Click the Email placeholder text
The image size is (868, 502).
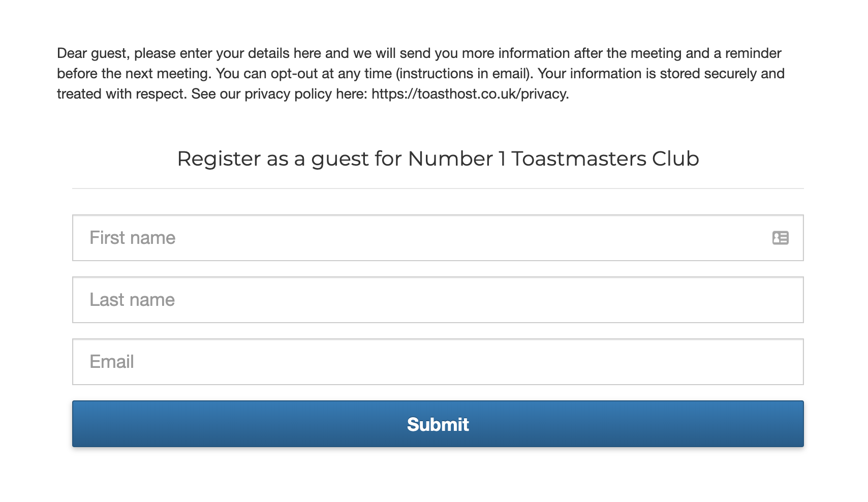click(112, 362)
